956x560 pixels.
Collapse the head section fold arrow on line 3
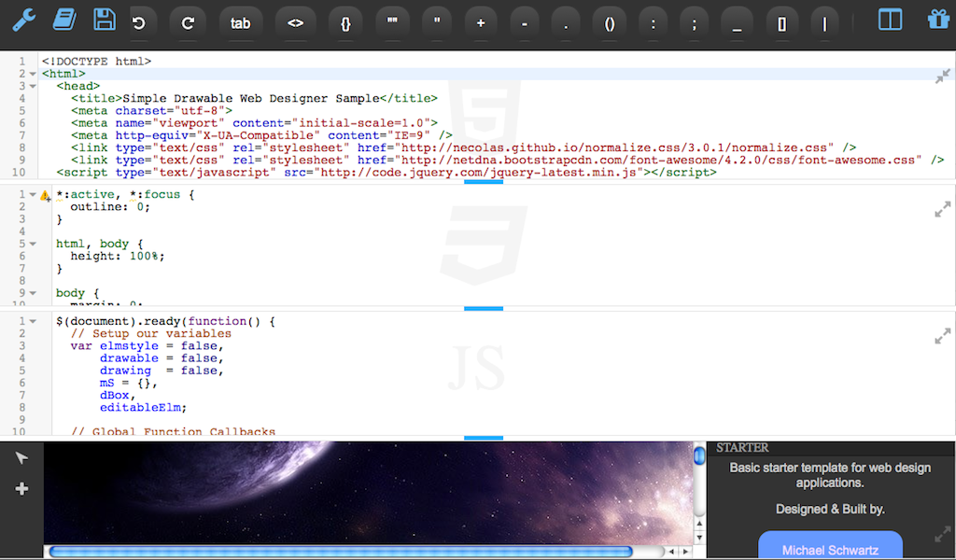click(33, 85)
